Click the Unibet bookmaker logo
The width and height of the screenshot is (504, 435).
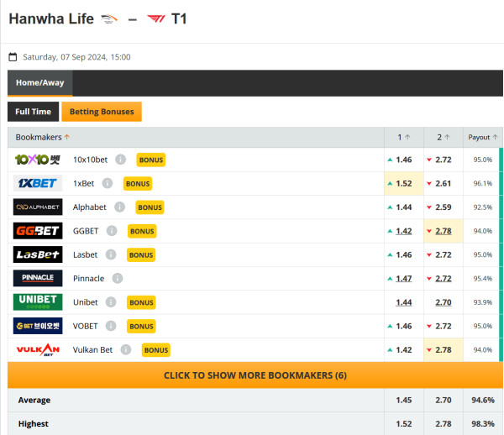(x=38, y=302)
